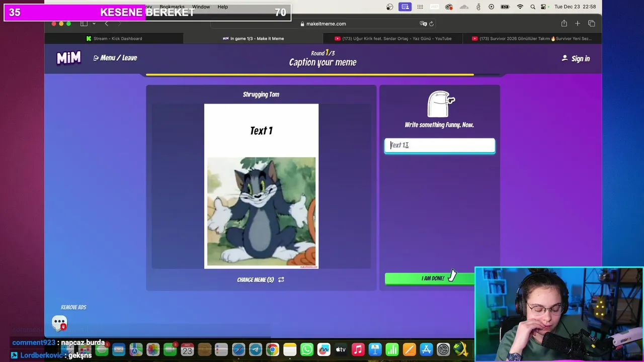Switch to Uğur Kirik Yaz Günü YouTube tab
The height and width of the screenshot is (362, 644).
pyautogui.click(x=393, y=38)
